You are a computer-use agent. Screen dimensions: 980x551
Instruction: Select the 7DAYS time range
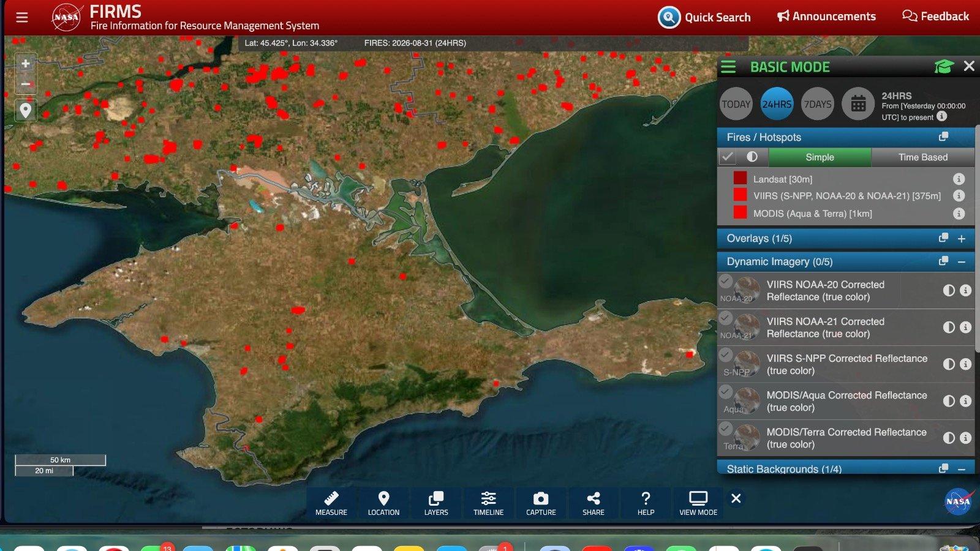(x=818, y=104)
